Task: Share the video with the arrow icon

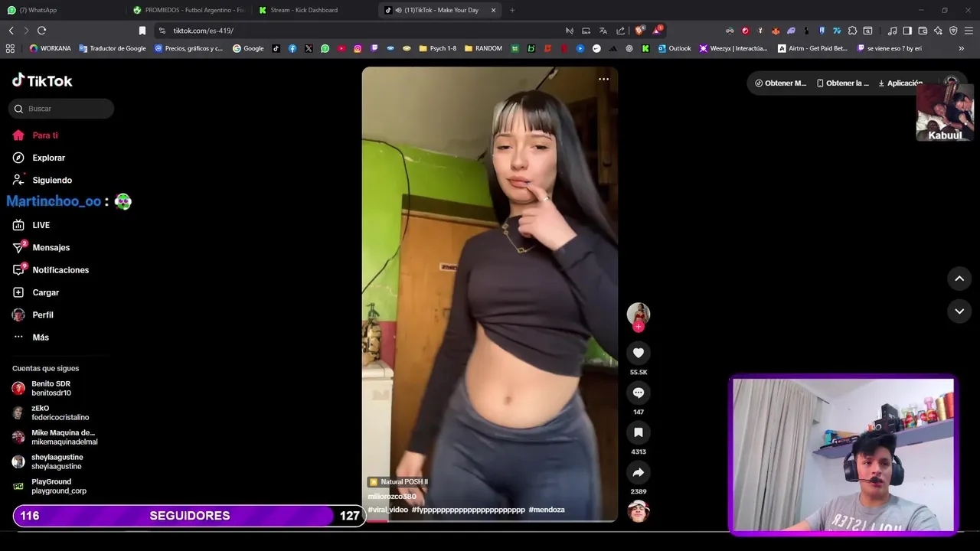Action: [638, 472]
